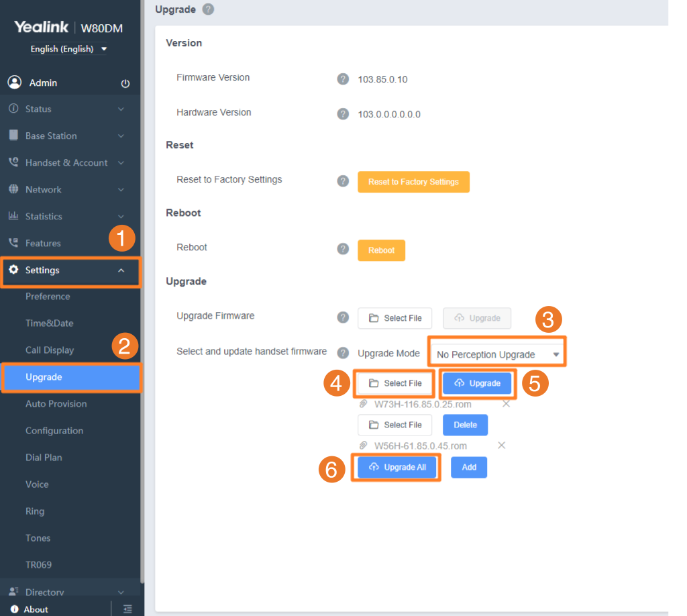Collapse the Settings menu section
The image size is (687, 616).
click(70, 270)
